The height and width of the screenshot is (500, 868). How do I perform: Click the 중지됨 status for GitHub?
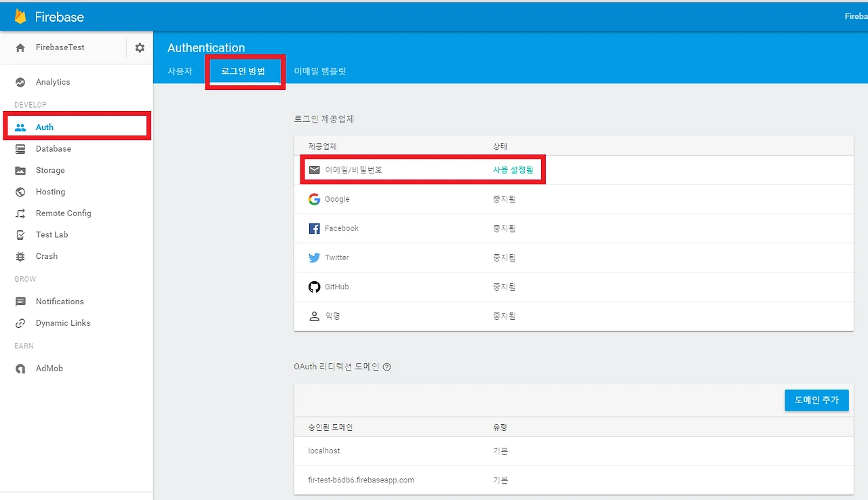[505, 287]
